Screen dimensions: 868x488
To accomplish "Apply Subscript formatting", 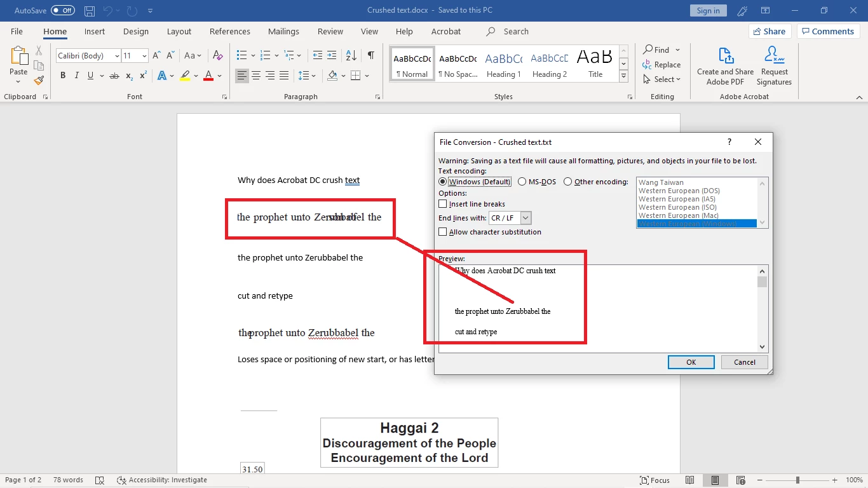I will tap(130, 76).
